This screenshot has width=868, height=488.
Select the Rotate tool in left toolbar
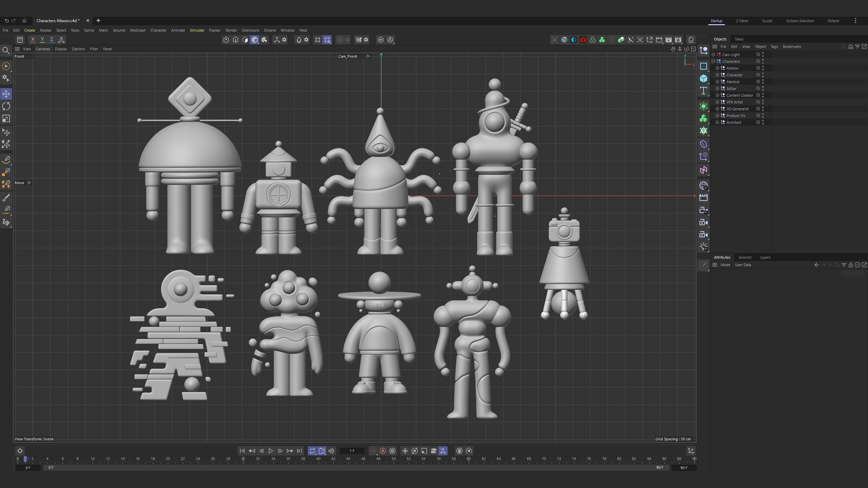[x=6, y=106]
